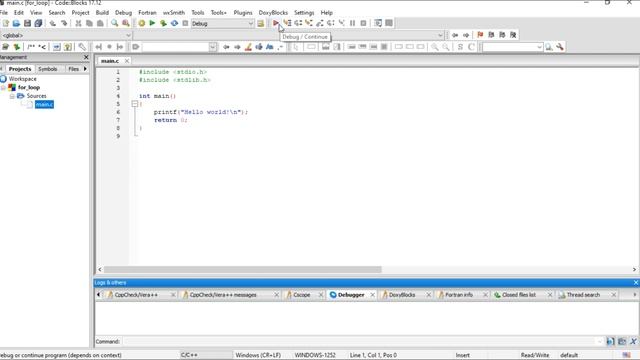Image resolution: width=640 pixels, height=360 pixels.
Task: Click the Build and run icon
Action: click(x=163, y=23)
